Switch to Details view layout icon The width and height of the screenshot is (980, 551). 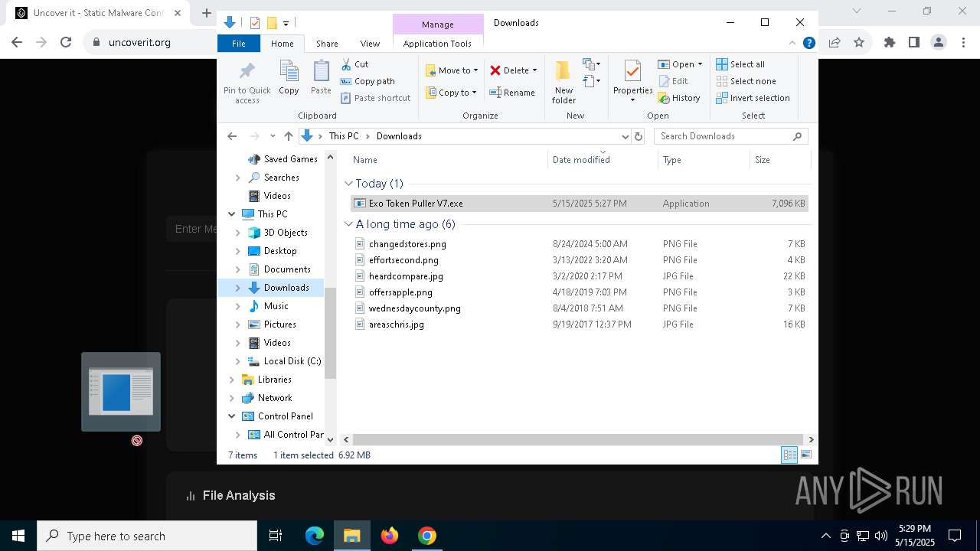789,455
